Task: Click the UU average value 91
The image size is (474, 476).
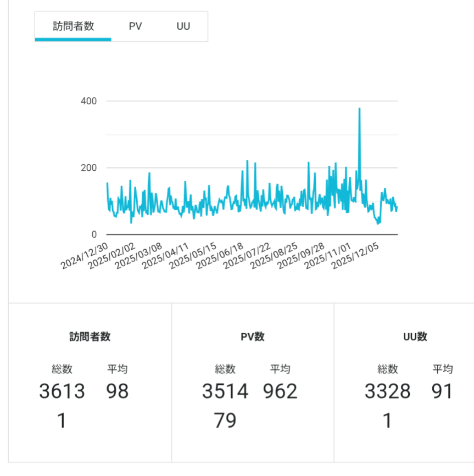Action: click(x=442, y=391)
